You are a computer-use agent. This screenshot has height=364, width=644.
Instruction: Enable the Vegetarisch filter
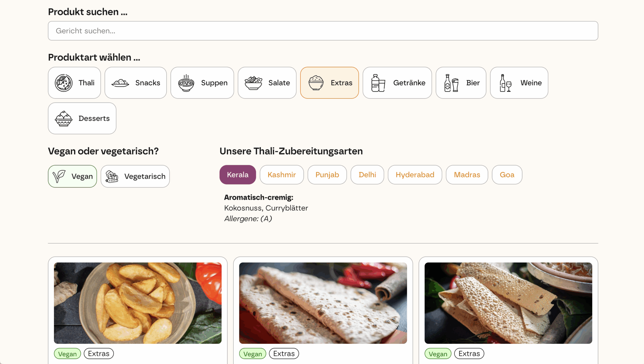point(135,176)
